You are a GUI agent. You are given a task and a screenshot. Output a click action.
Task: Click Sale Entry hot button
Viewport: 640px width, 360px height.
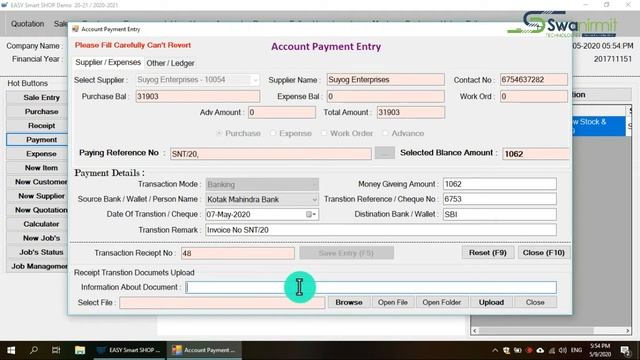tap(37, 98)
